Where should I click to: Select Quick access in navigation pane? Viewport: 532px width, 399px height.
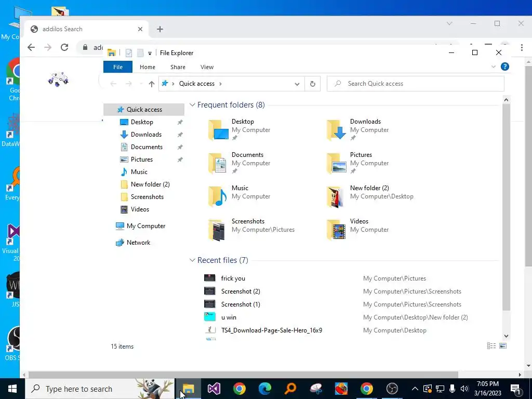tap(144, 109)
